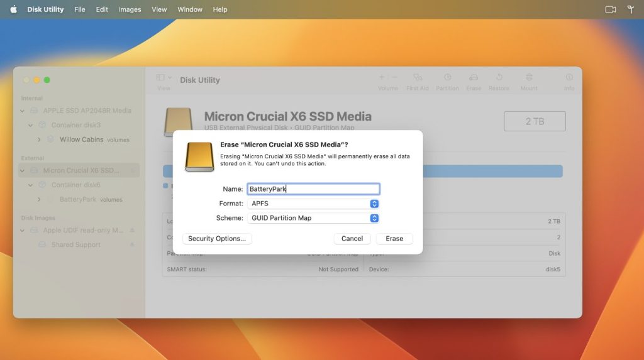Click the Partition toolbar icon

(x=447, y=77)
